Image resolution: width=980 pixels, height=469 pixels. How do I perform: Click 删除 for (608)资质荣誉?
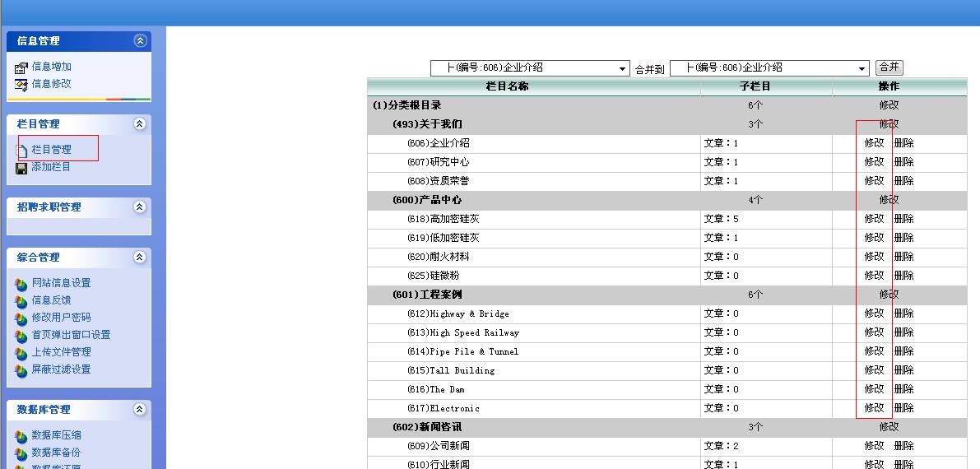903,180
